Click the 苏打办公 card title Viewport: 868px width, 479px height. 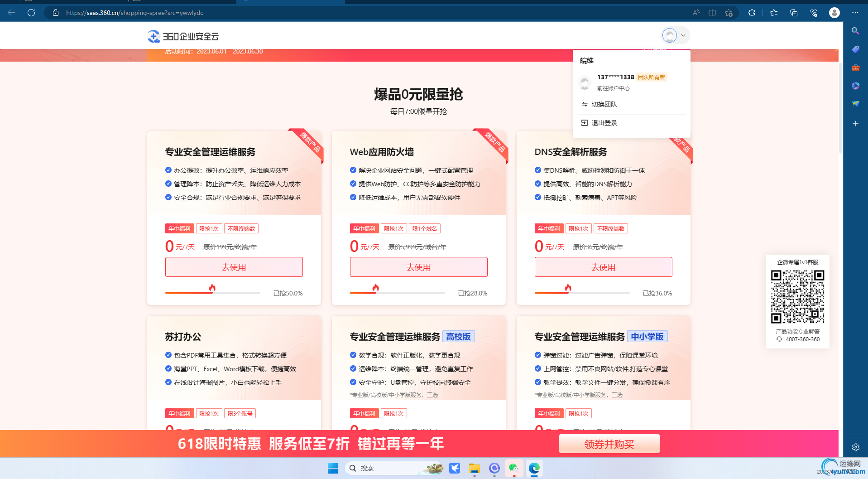point(183,337)
